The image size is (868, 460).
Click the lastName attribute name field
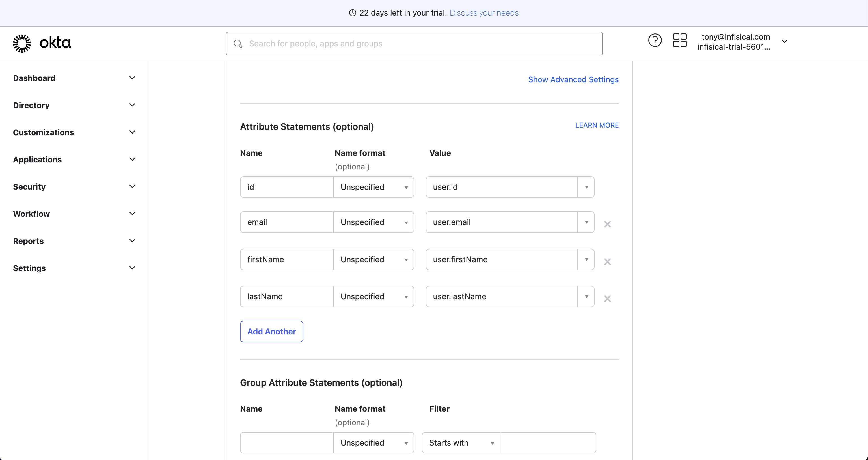[x=287, y=296]
